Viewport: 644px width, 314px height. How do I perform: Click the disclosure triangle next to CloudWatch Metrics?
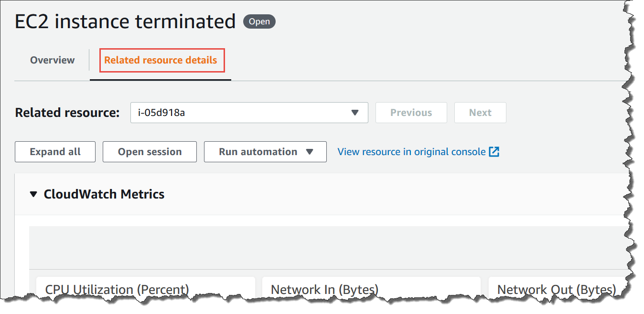click(33, 194)
